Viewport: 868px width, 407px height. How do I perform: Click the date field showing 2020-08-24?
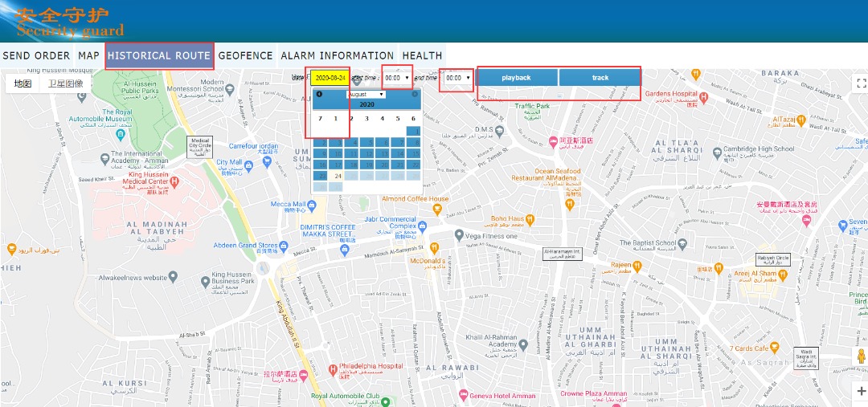click(330, 78)
